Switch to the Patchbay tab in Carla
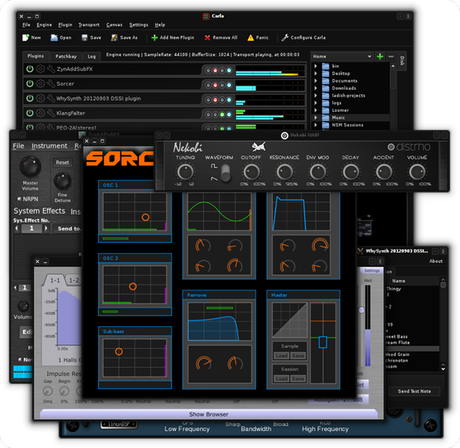460x448 pixels. pyautogui.click(x=66, y=56)
